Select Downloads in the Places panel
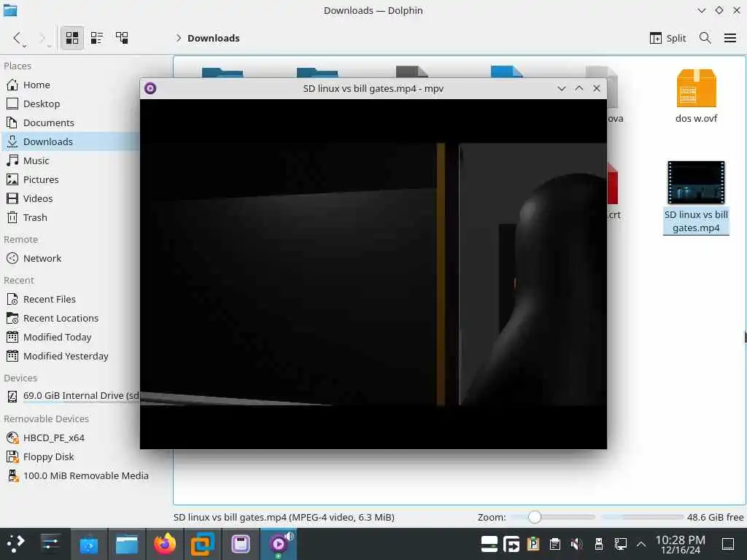Screen dimensions: 747x560 click(x=71, y=142)
